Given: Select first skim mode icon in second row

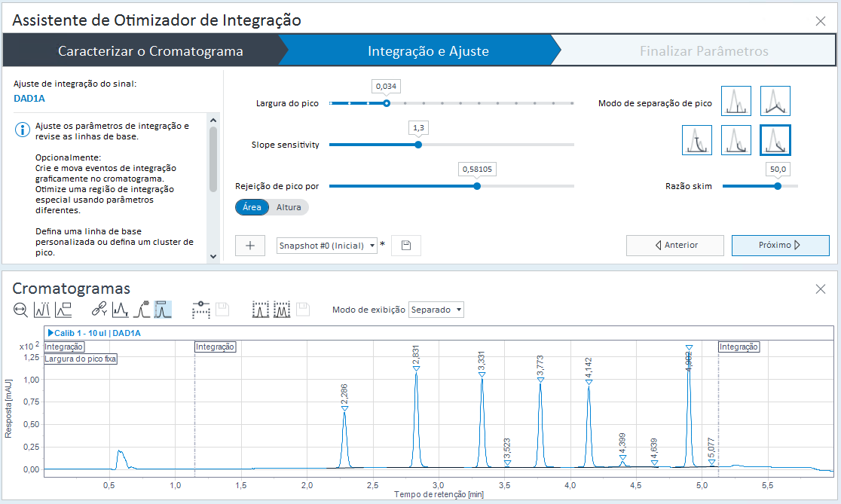Looking at the screenshot, I should (697, 140).
